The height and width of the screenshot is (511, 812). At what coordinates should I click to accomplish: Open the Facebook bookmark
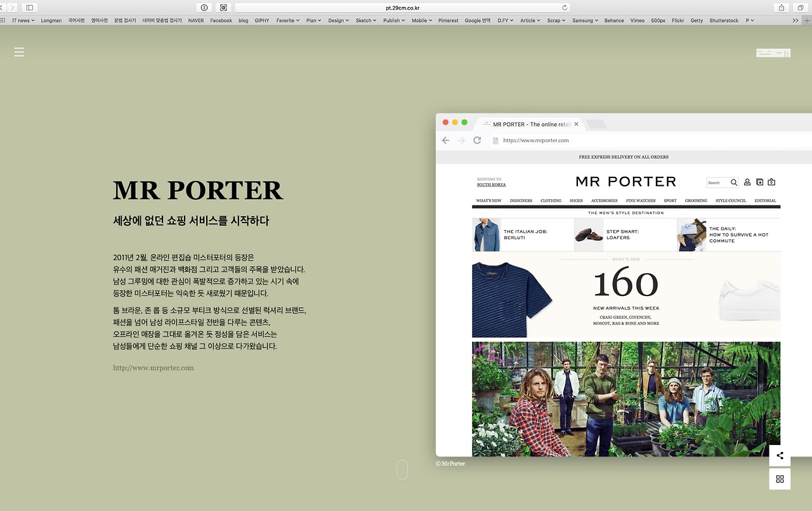[221, 20]
